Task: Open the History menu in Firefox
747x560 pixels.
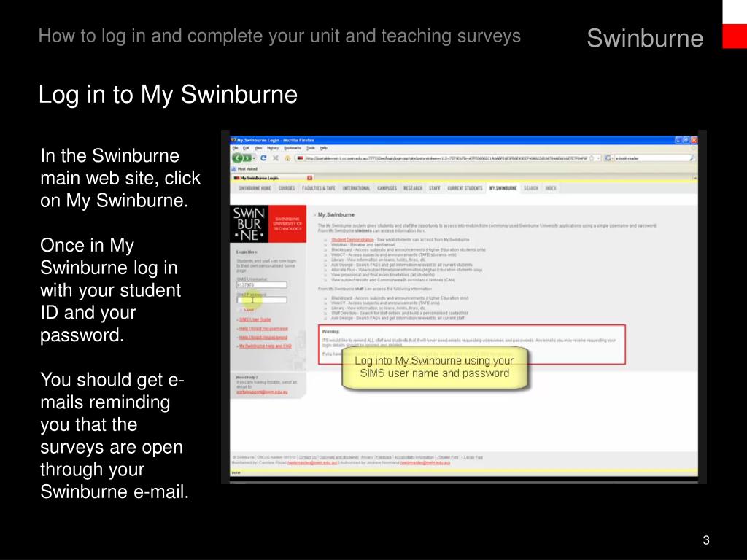Action: (273, 148)
